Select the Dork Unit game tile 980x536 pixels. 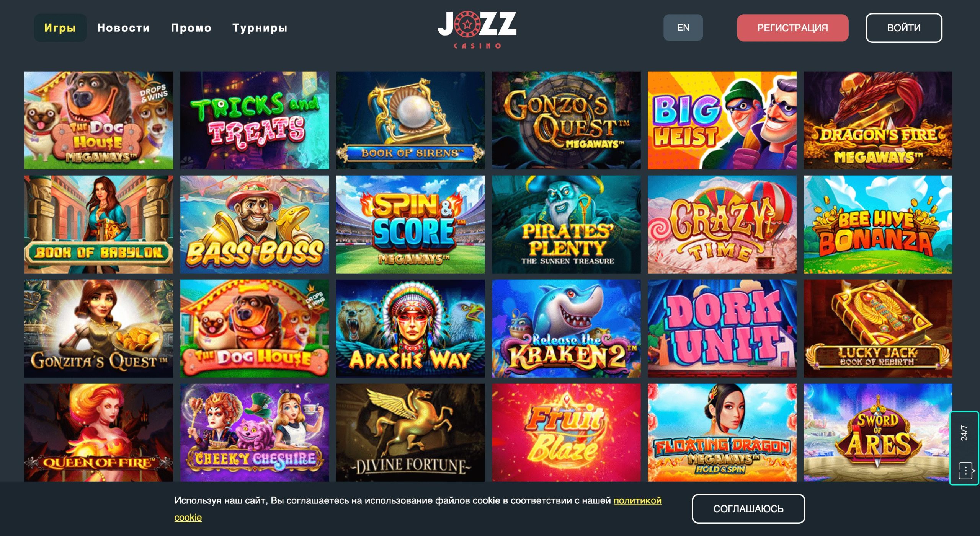(x=722, y=328)
